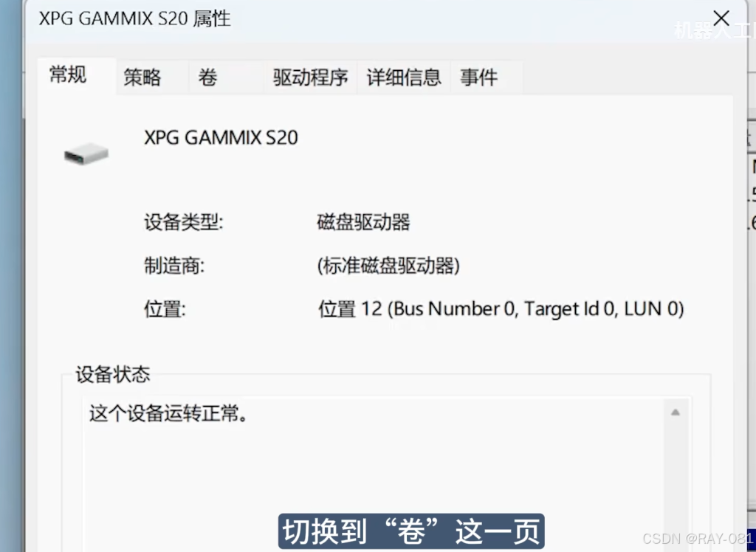This screenshot has width=756, height=552.
Task: Click the 设备状态 group heading
Action: pyautogui.click(x=113, y=374)
